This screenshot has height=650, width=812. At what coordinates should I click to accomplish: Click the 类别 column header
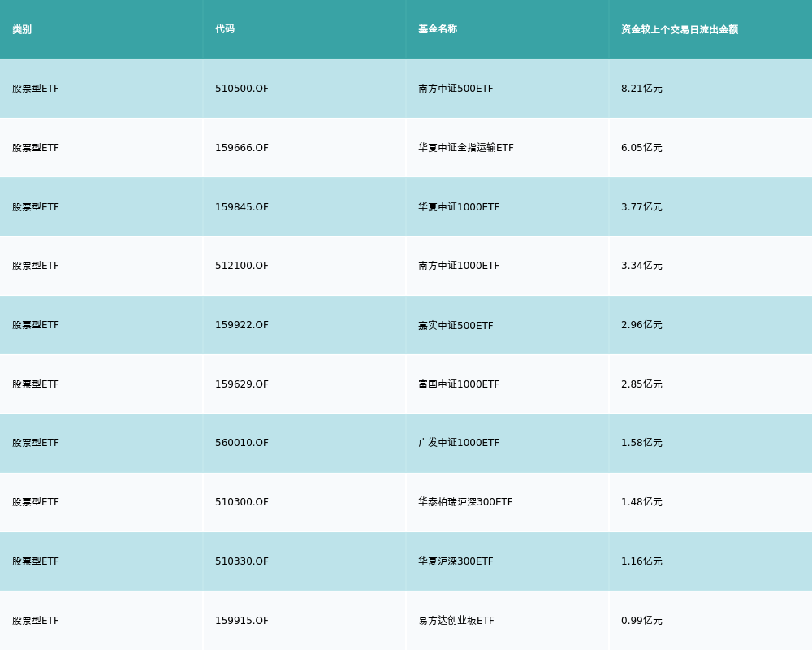coord(22,29)
